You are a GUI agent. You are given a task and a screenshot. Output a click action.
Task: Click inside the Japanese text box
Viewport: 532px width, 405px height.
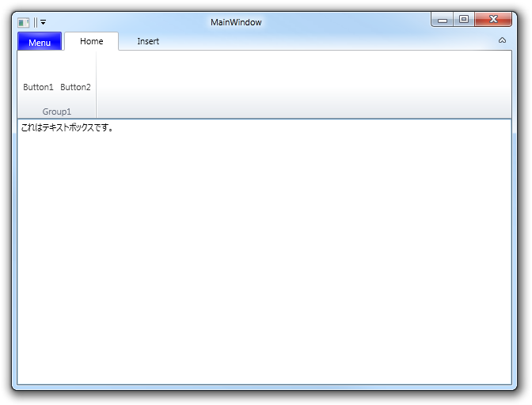264,252
